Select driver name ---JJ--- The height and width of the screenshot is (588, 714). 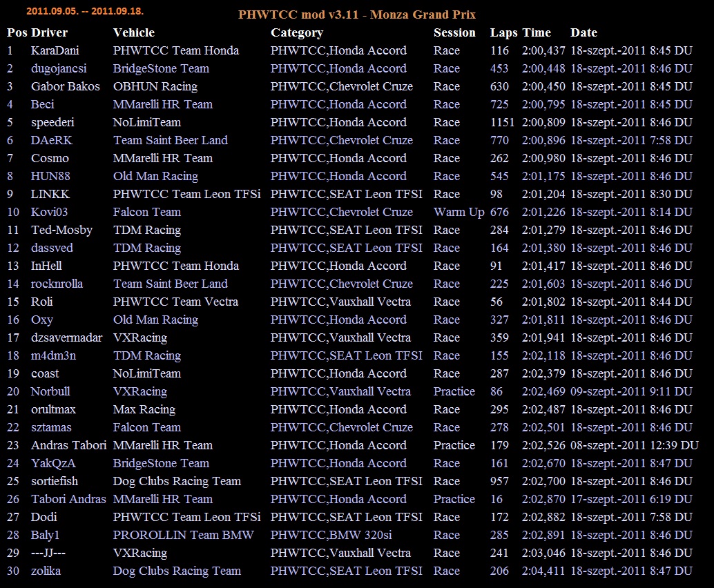point(48,553)
